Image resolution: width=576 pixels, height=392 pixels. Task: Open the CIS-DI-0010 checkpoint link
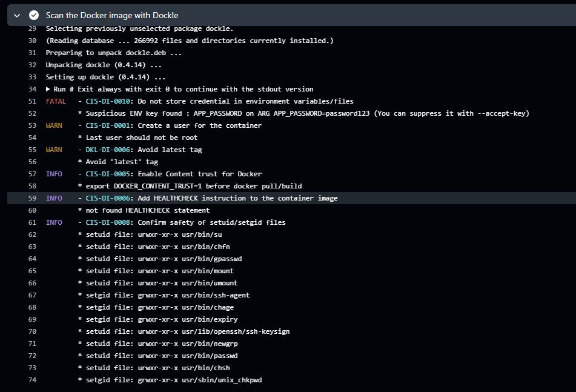pyautogui.click(x=108, y=101)
